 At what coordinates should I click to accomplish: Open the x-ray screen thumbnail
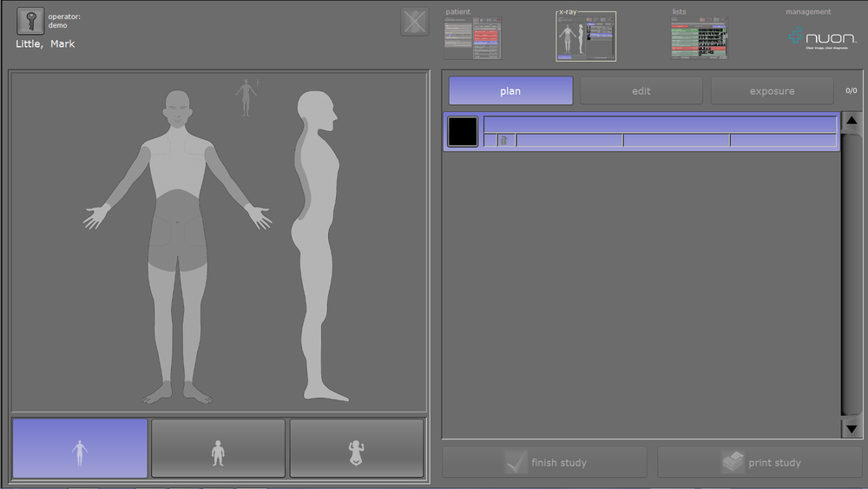[586, 37]
